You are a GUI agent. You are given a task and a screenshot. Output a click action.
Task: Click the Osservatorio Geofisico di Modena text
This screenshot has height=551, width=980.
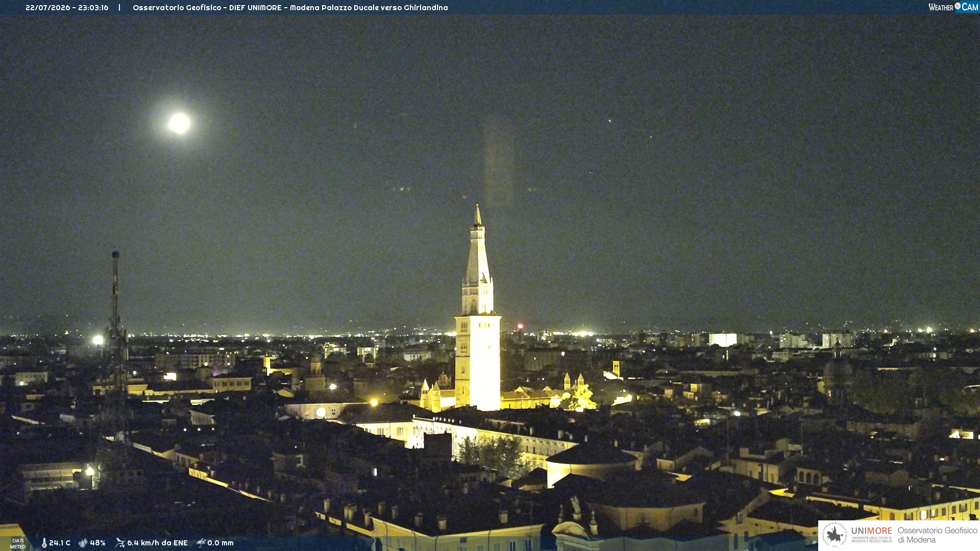pos(937,535)
